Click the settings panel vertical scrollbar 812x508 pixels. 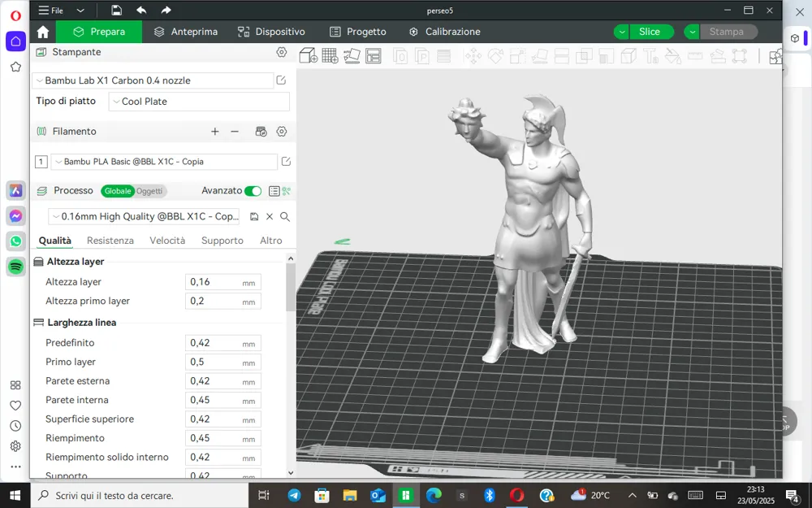291,288
